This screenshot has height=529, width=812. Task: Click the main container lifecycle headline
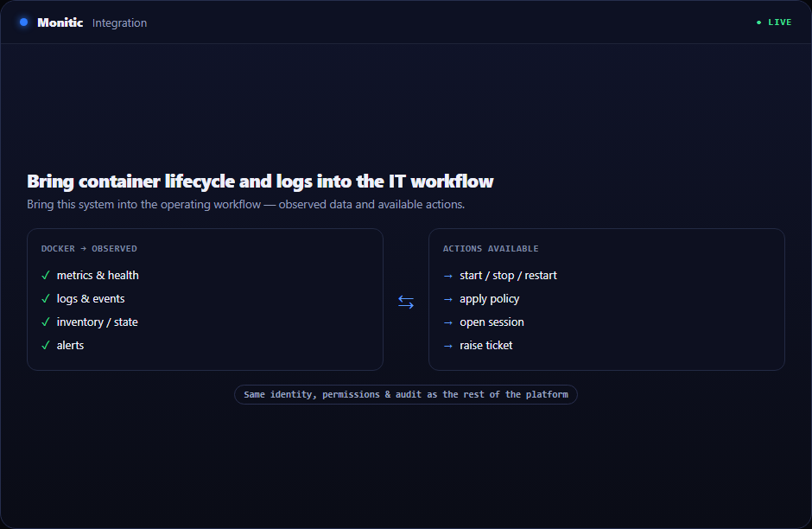click(260, 182)
